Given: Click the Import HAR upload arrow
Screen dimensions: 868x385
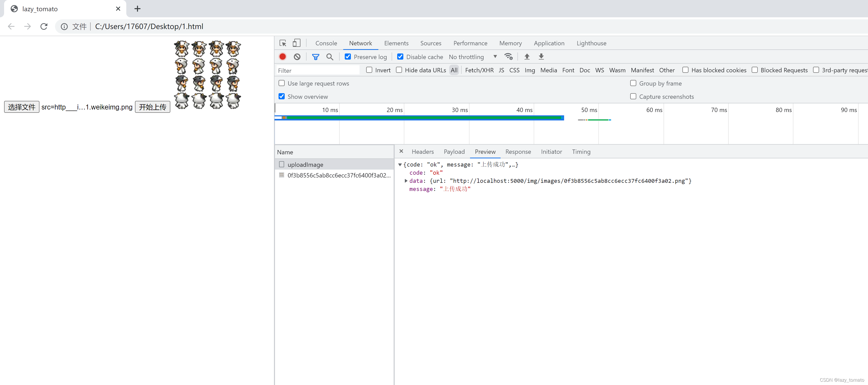Looking at the screenshot, I should 527,57.
